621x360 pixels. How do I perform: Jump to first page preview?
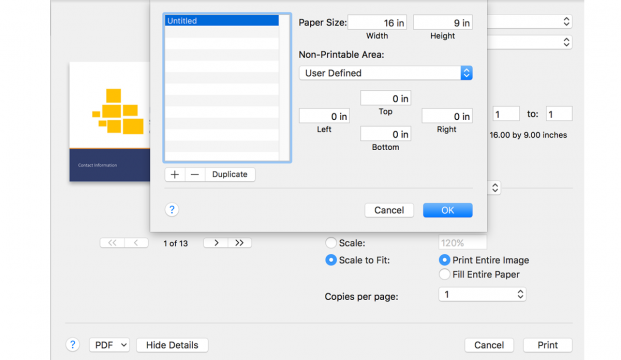(112, 243)
